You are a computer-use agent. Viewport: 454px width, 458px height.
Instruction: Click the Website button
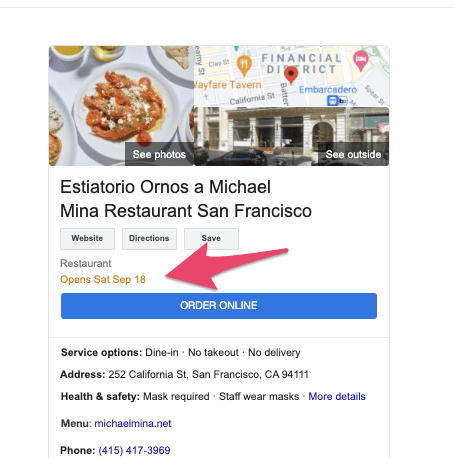click(x=87, y=239)
